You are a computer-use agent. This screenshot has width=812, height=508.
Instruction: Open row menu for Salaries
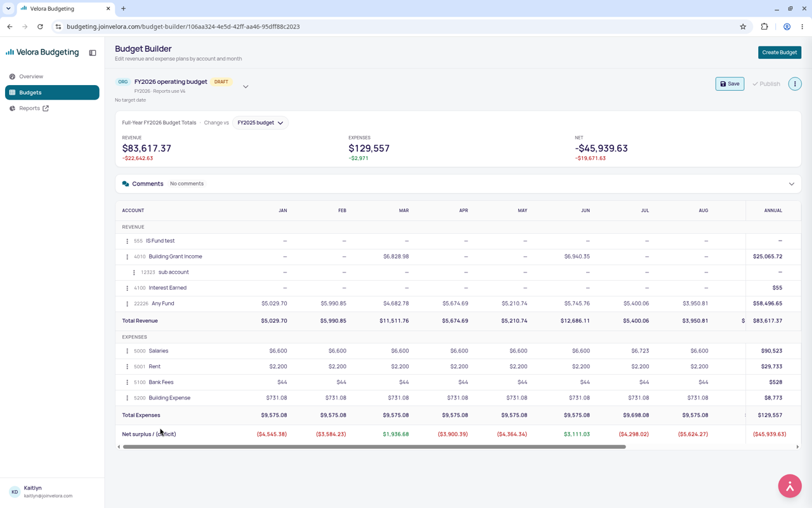pyautogui.click(x=127, y=351)
